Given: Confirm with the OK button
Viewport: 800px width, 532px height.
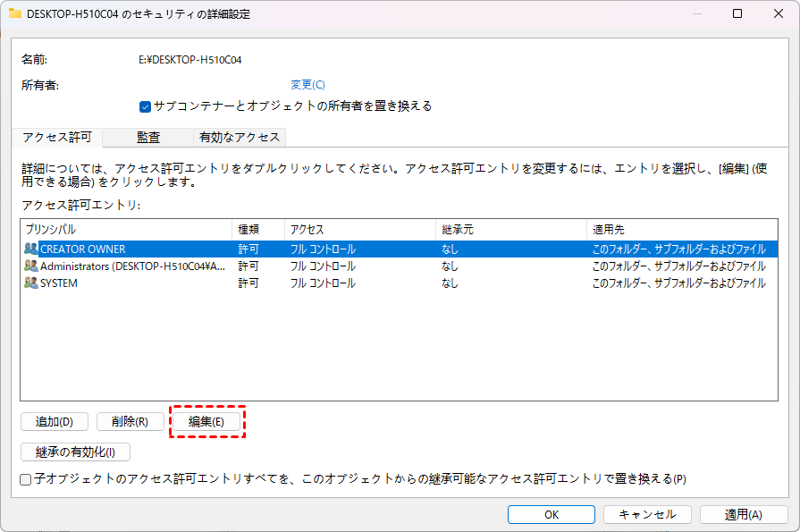Looking at the screenshot, I should tap(552, 514).
